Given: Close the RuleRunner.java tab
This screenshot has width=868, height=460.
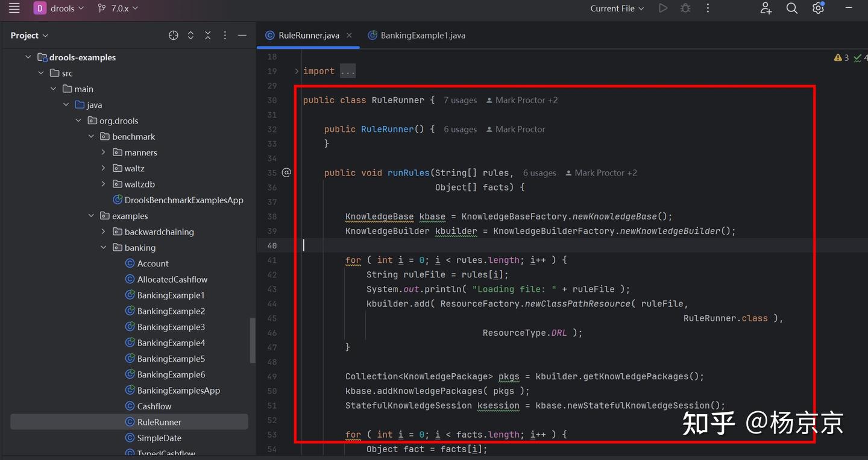Looking at the screenshot, I should coord(350,36).
